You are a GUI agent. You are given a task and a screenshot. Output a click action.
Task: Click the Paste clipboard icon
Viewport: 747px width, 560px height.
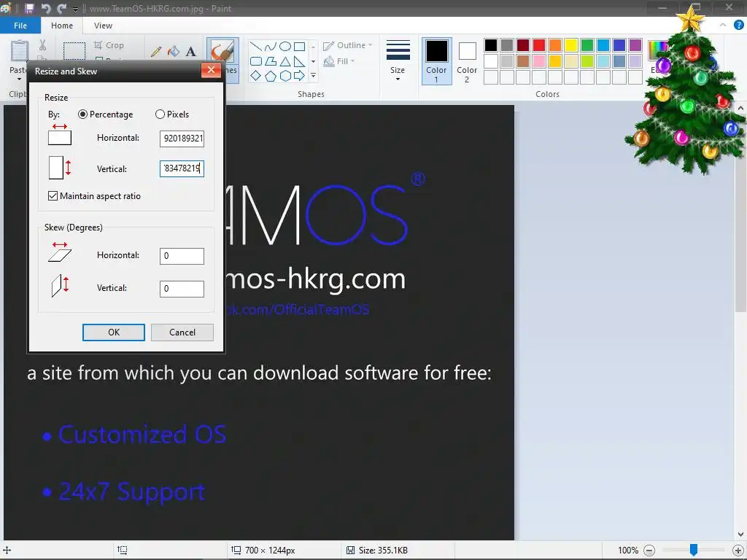19,51
